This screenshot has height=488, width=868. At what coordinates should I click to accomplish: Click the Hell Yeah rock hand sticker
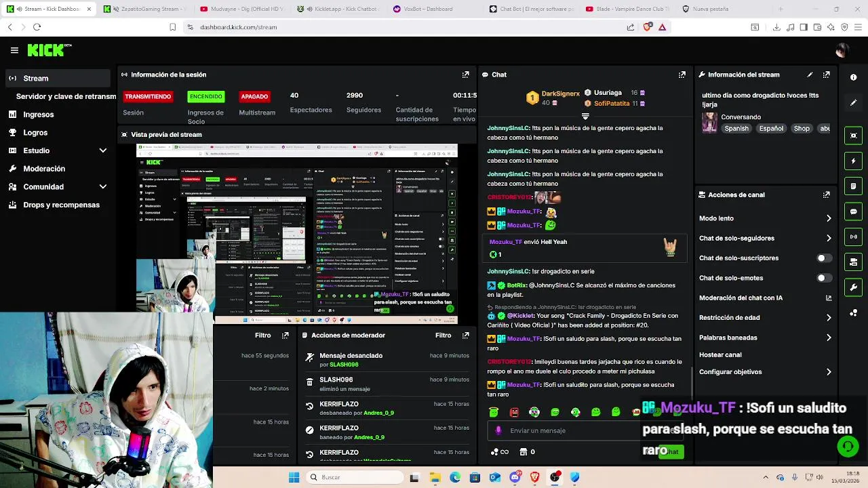[670, 247]
